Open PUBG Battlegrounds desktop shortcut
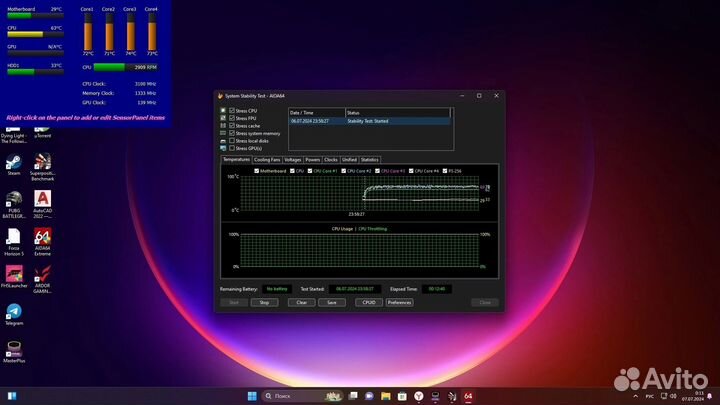The height and width of the screenshot is (405, 720). pyautogui.click(x=14, y=204)
